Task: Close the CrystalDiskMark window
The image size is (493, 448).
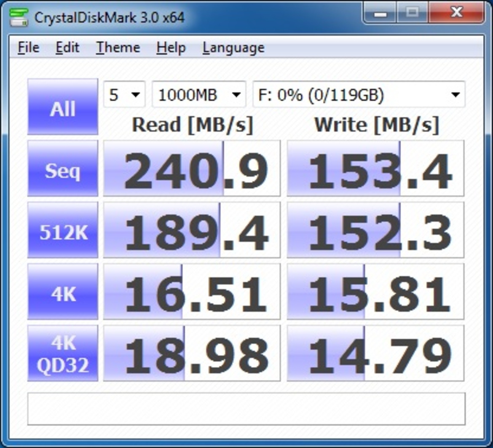Action: 456,13
